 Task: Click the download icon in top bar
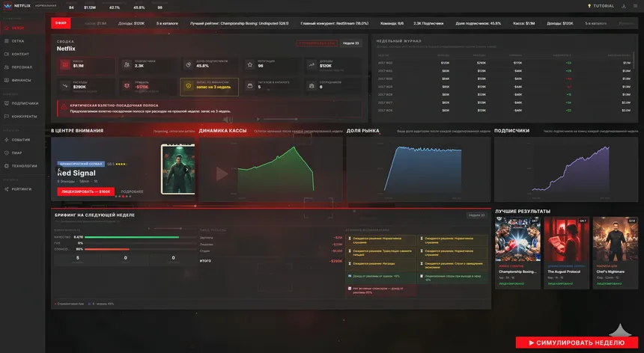[624, 6]
